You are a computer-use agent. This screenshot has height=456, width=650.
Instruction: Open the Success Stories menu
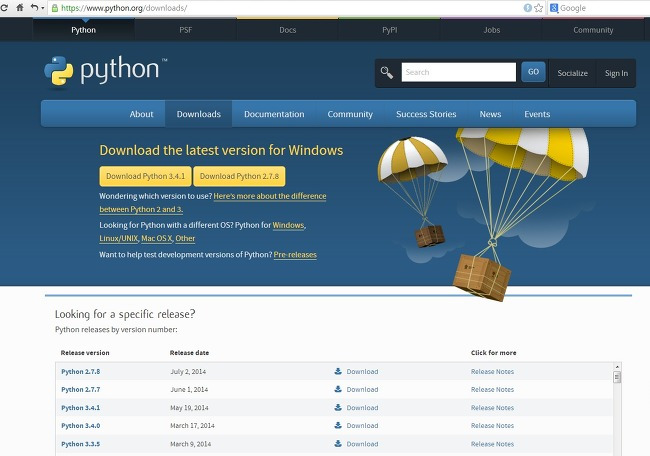click(x=426, y=114)
